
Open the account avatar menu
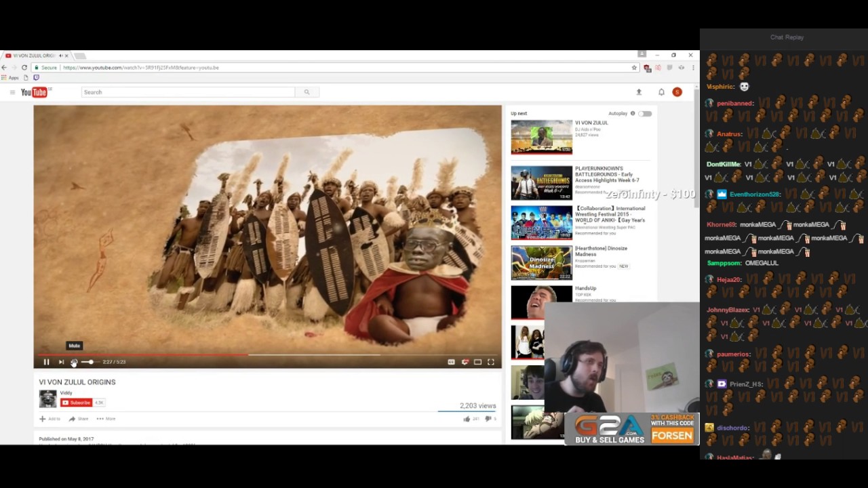[x=677, y=92]
